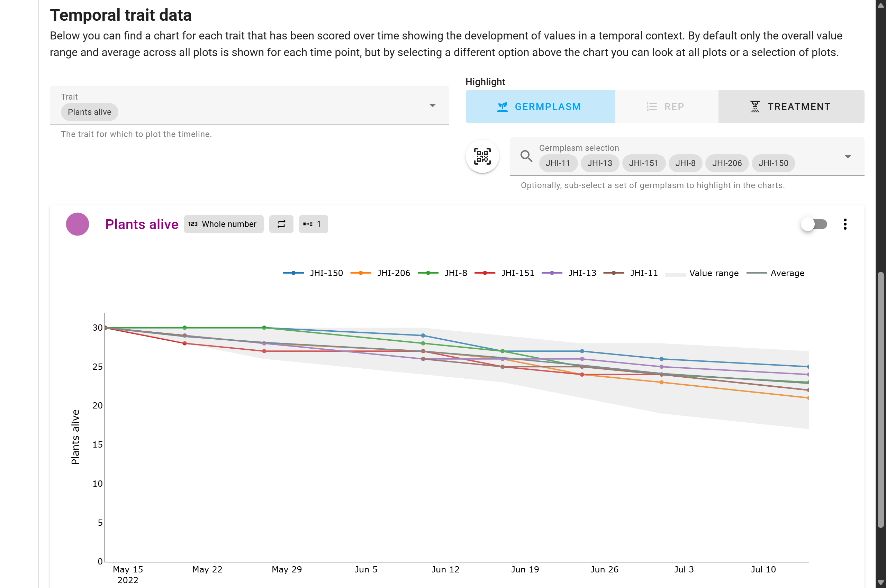Open the Trait dropdown
The height and width of the screenshot is (588, 886).
click(433, 105)
